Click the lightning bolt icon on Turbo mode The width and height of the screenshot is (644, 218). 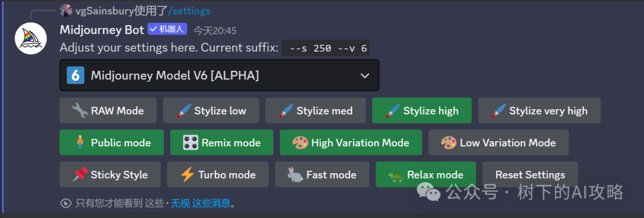(187, 175)
